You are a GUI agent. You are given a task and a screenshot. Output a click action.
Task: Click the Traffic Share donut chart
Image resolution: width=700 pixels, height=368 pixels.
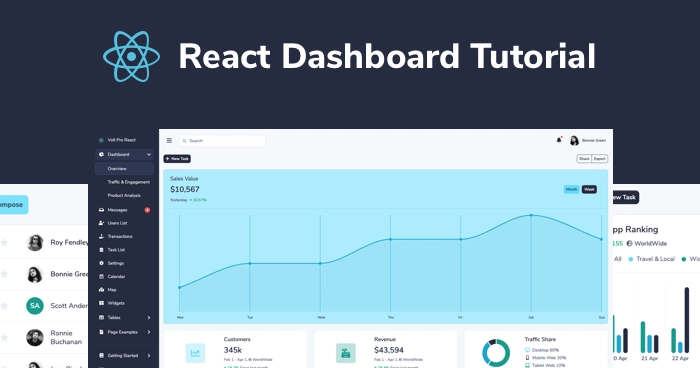pos(496,353)
